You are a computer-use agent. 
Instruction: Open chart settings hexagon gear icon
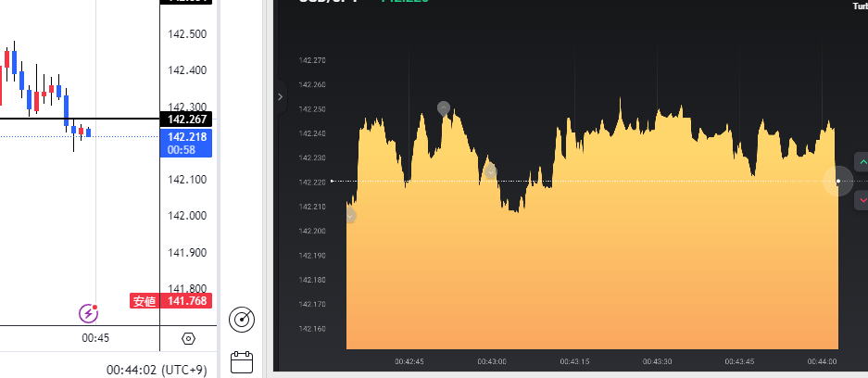pyautogui.click(x=189, y=339)
